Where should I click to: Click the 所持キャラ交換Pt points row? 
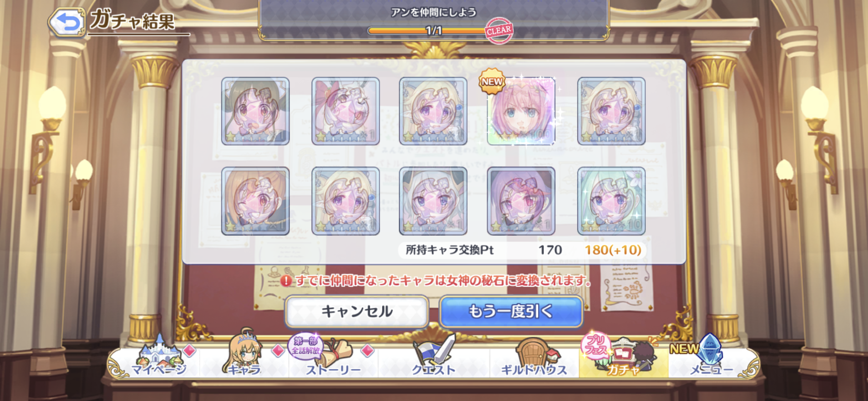[x=522, y=250]
